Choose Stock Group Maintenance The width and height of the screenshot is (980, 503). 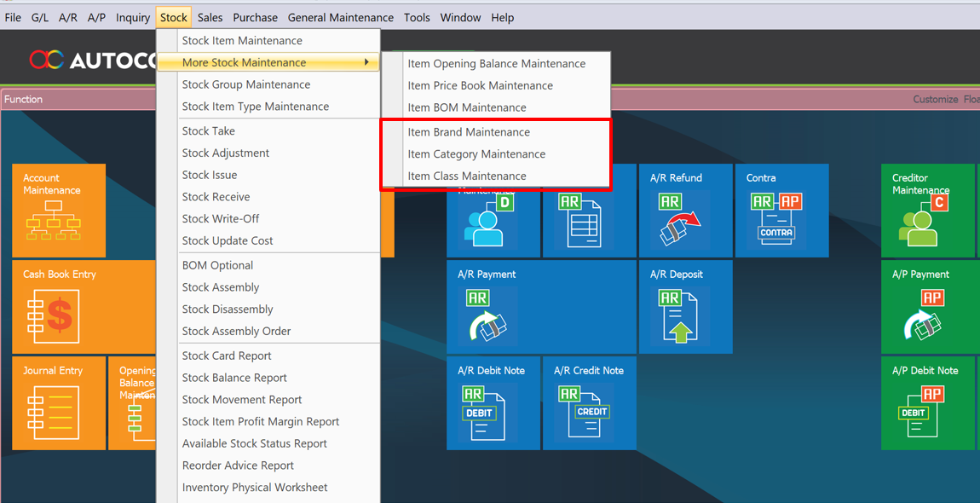(x=268, y=84)
